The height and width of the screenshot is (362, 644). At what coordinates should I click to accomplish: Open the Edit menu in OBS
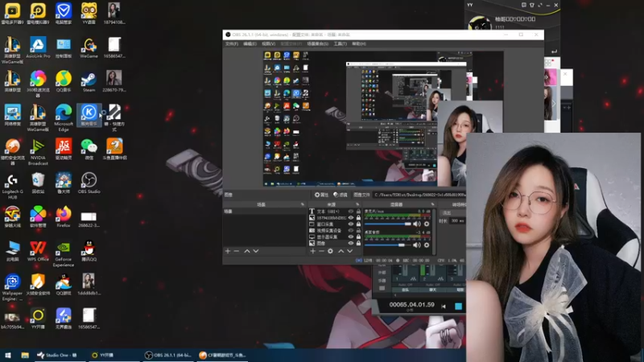[250, 44]
